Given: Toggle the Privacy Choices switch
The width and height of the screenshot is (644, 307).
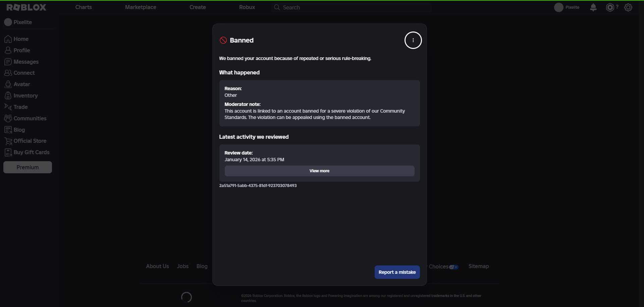Looking at the screenshot, I should [454, 267].
